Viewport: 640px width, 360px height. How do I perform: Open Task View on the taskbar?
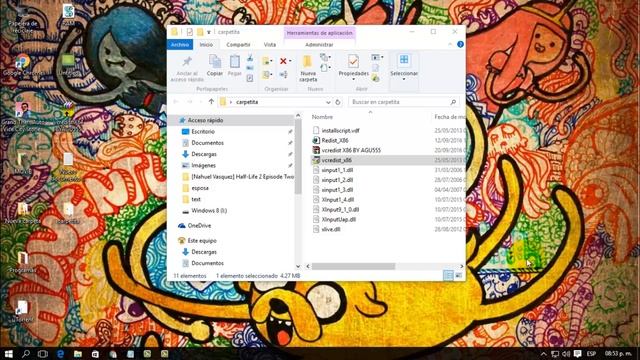pyautogui.click(x=43, y=353)
